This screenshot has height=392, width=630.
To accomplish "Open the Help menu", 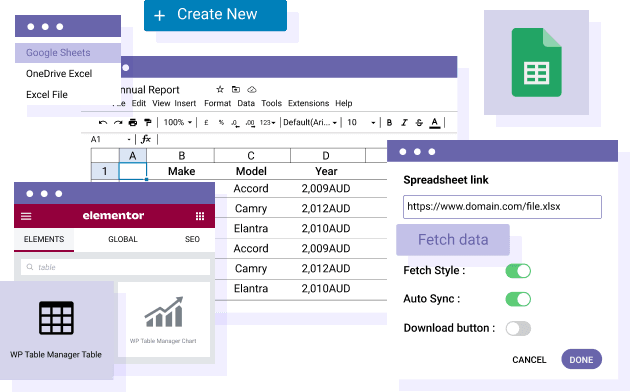I will pos(344,103).
